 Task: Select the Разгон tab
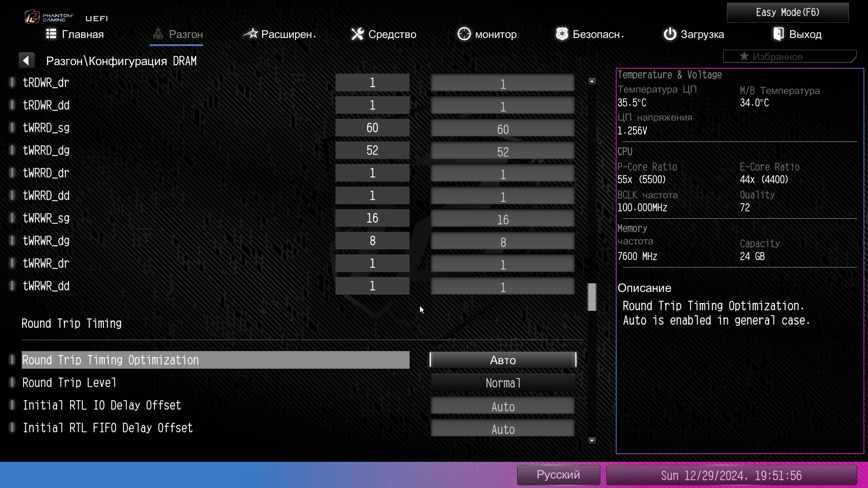point(176,34)
